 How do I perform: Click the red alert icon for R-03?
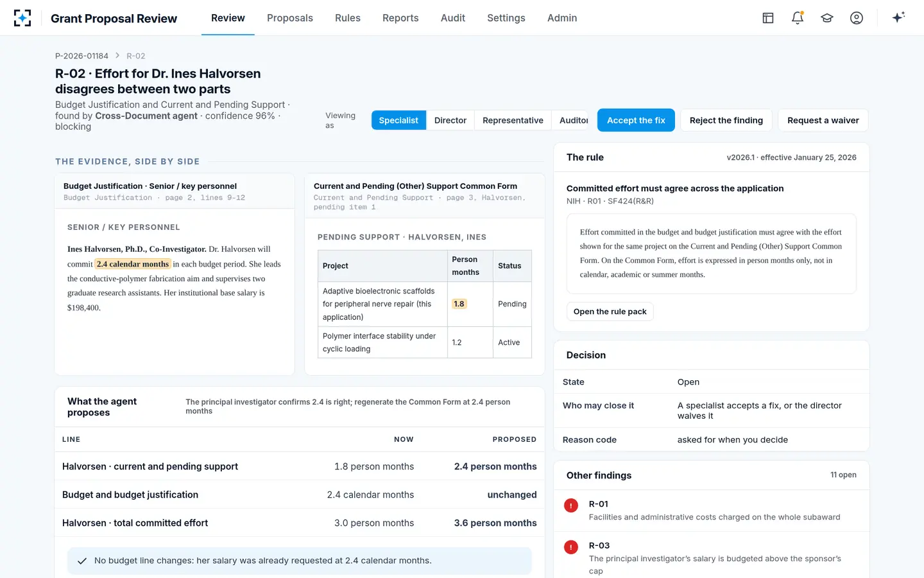571,547
